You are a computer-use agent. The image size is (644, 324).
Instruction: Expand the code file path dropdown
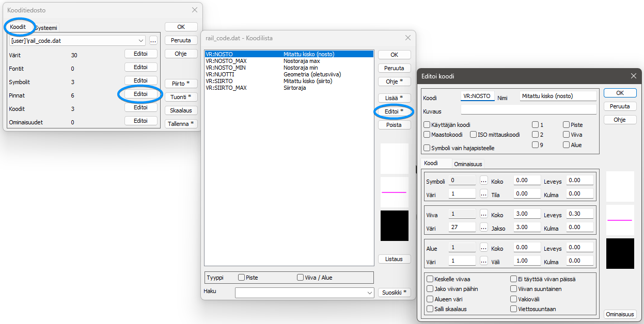pyautogui.click(x=141, y=40)
